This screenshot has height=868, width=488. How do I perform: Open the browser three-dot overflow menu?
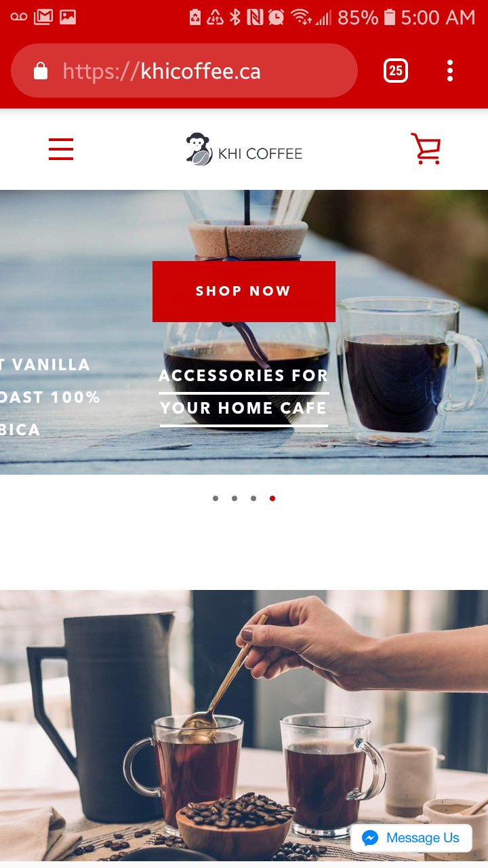(x=450, y=71)
